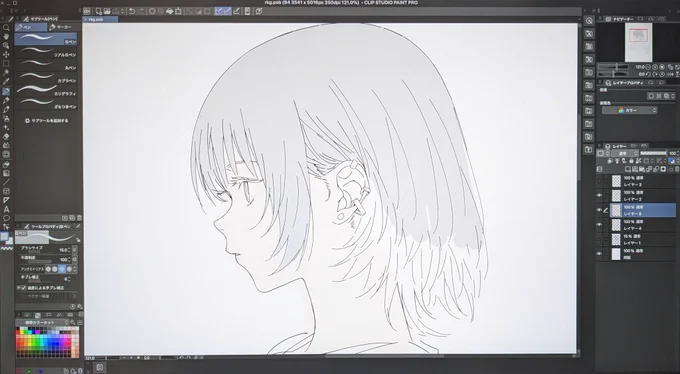Viewport: 680px width, 374px height.
Task: Click the Navigator canvas thumbnail
Action: (638, 43)
